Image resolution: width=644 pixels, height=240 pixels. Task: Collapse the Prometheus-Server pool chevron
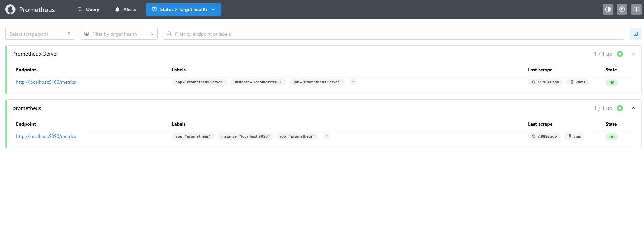pos(633,54)
